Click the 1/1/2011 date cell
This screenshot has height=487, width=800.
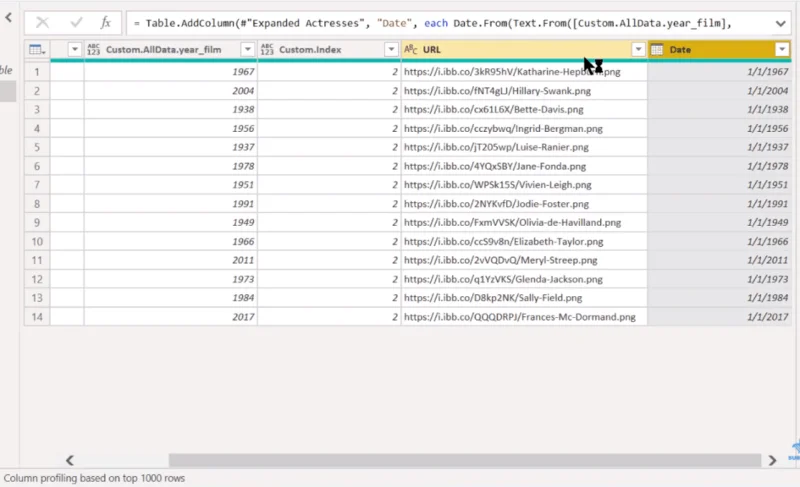point(719,261)
